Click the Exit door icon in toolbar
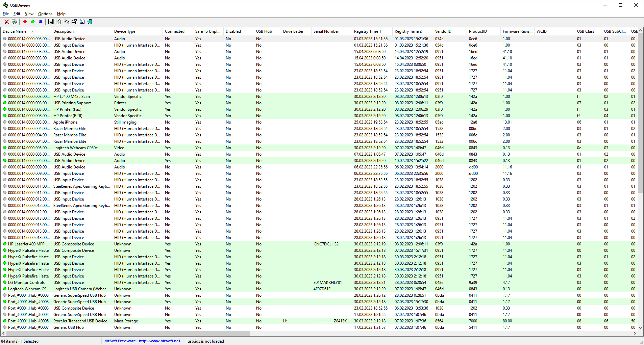Image resolution: width=644 pixels, height=345 pixels. 90,22
